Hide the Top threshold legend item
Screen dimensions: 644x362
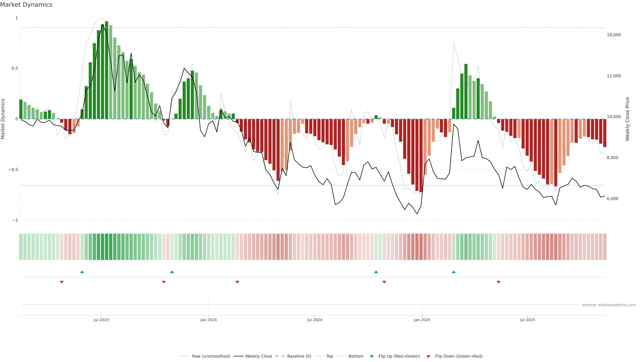(x=330, y=356)
